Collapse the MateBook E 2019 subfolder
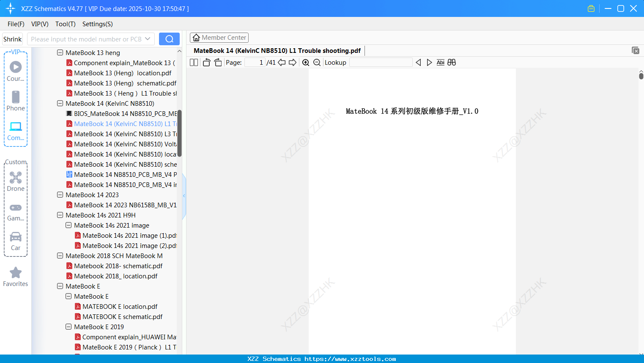 click(69, 327)
